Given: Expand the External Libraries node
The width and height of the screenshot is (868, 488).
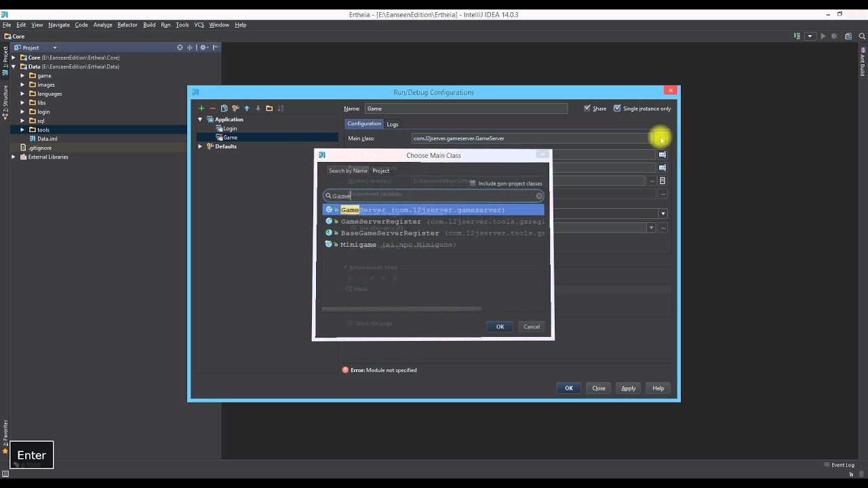Looking at the screenshot, I should pyautogui.click(x=14, y=157).
